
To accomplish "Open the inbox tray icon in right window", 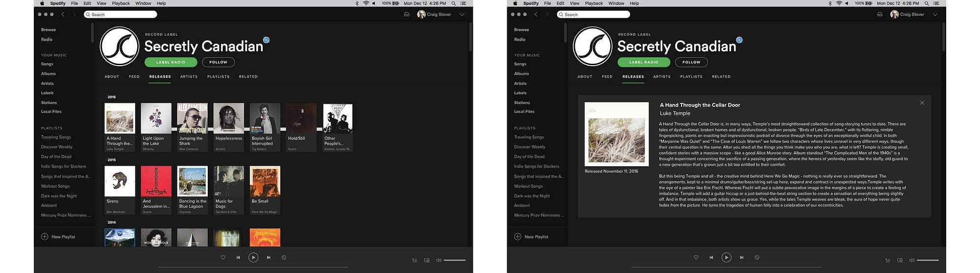I will point(880,14).
